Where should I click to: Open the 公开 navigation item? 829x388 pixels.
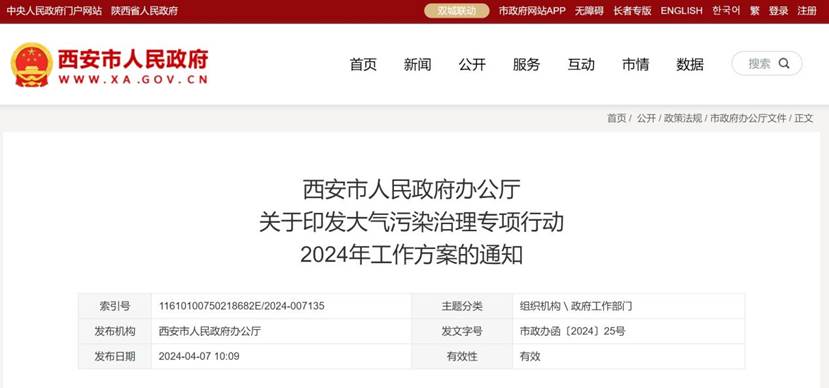click(472, 64)
